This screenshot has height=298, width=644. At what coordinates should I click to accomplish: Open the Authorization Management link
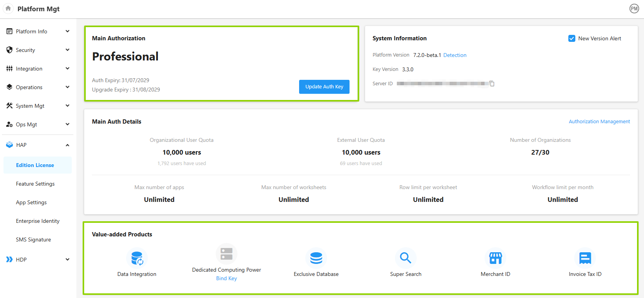599,122
